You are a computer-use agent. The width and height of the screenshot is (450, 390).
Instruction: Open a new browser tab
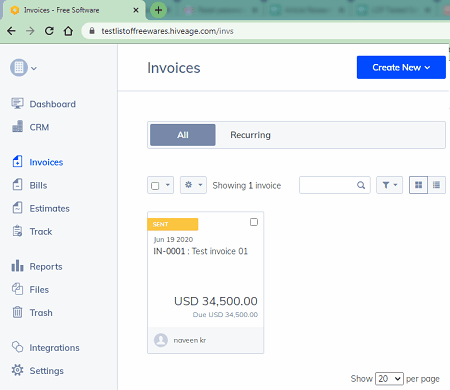coord(158,10)
